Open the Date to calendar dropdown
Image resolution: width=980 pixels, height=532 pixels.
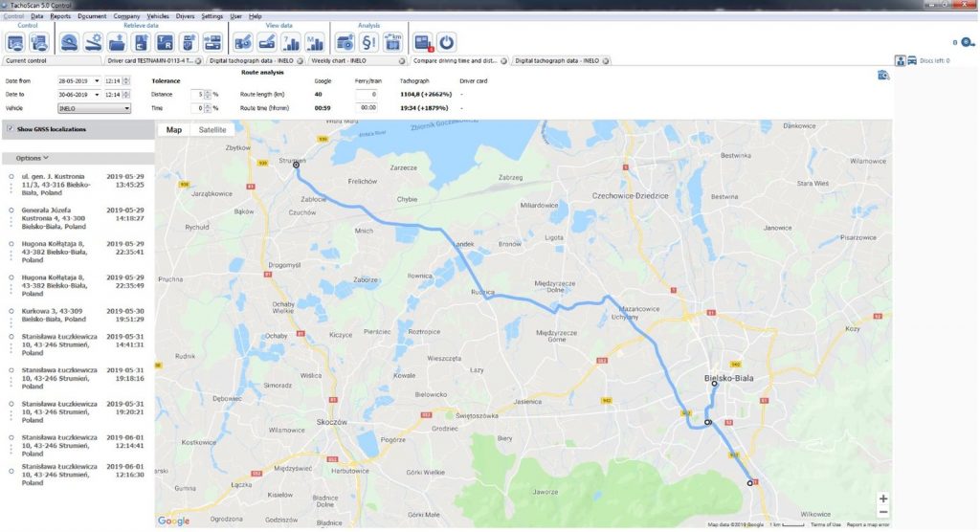97,95
